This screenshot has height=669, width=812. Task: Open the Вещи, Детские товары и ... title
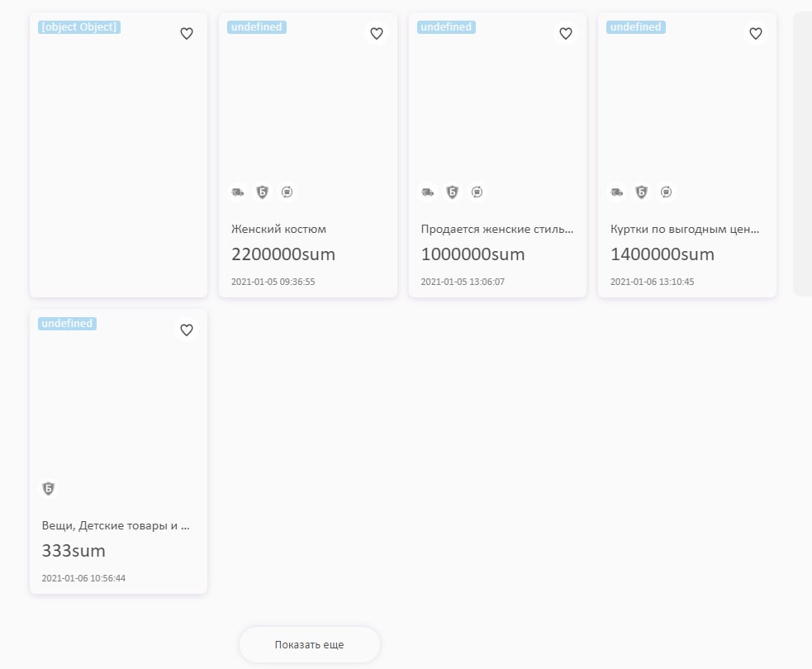(116, 525)
